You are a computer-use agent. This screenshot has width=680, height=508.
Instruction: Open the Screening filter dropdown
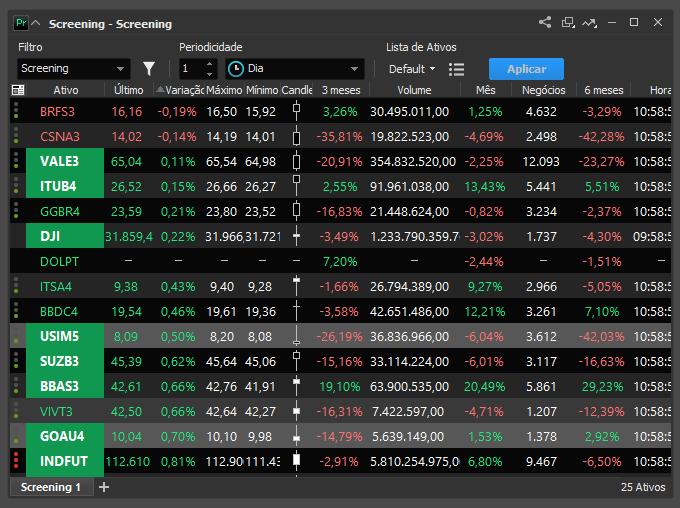pos(73,69)
